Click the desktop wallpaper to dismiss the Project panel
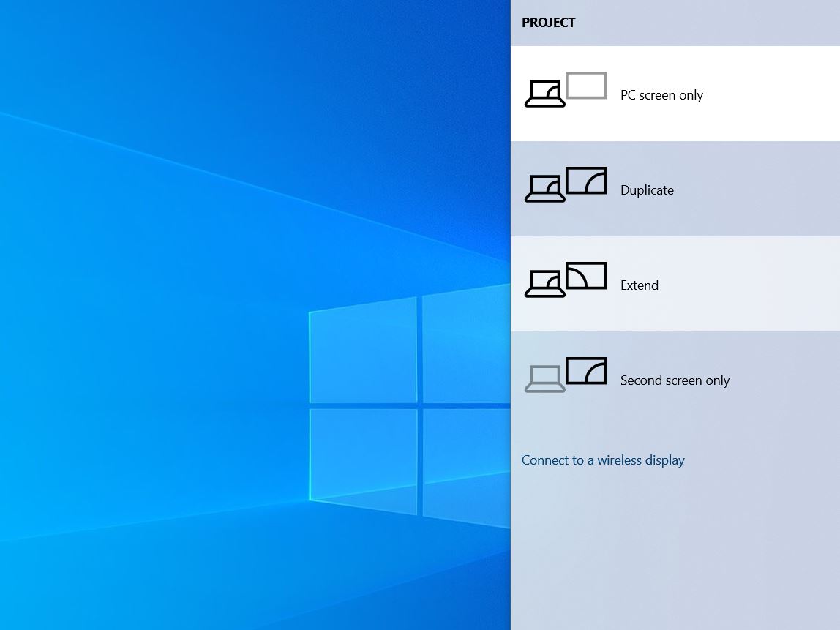 click(x=256, y=315)
